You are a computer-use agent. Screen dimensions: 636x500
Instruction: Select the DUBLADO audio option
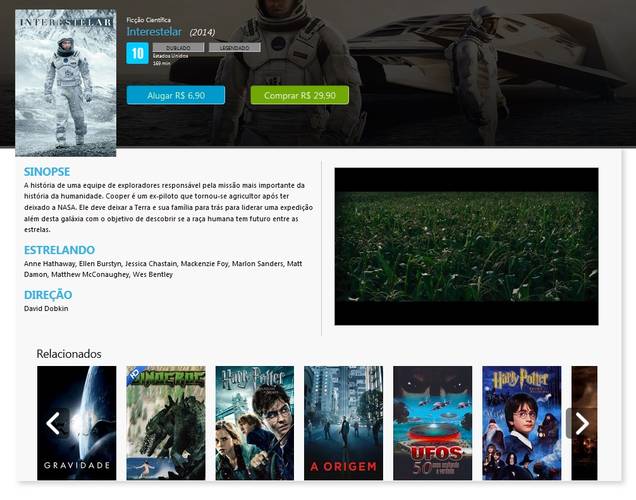[178, 47]
